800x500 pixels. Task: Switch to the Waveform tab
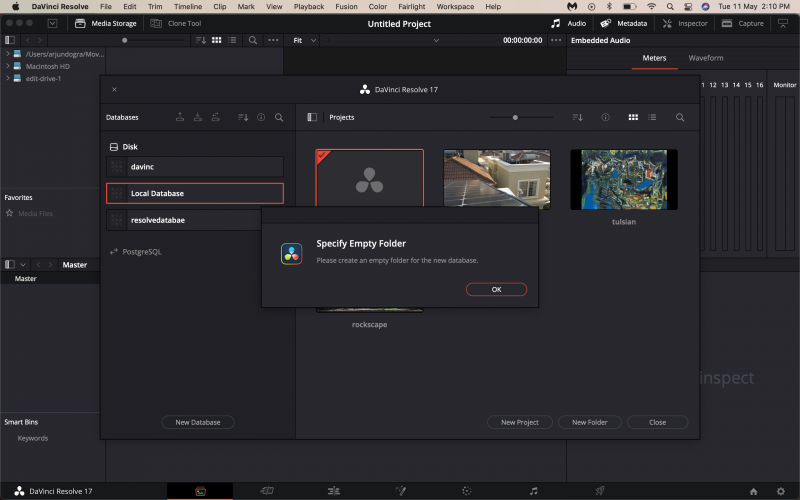click(x=706, y=58)
